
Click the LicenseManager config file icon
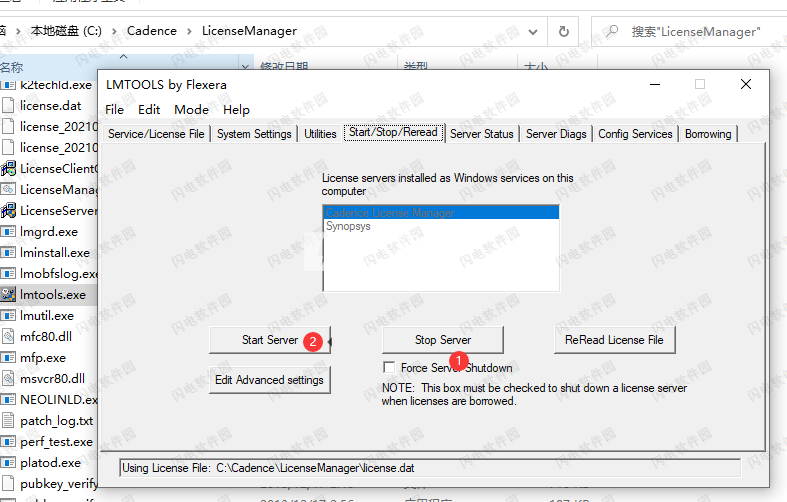[8, 189]
